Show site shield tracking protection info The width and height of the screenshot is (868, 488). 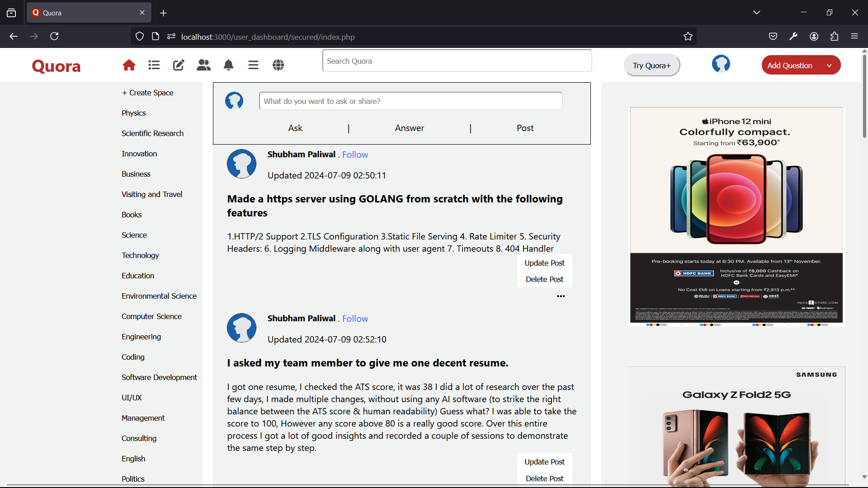(x=140, y=37)
